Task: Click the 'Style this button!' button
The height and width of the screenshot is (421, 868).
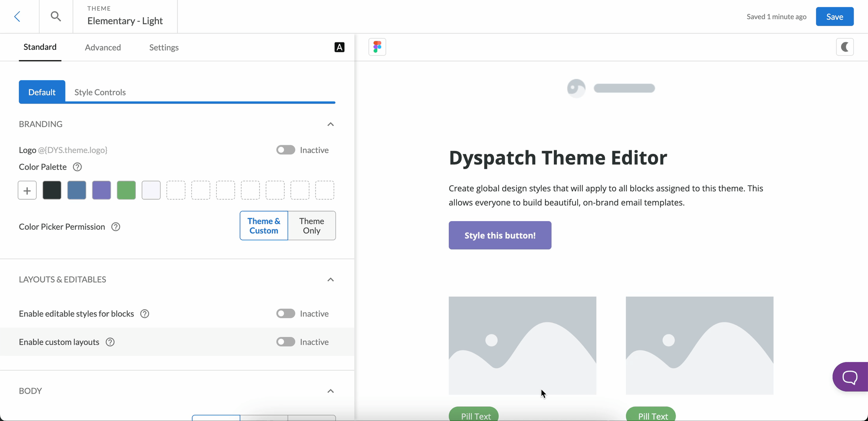Action: coord(500,235)
